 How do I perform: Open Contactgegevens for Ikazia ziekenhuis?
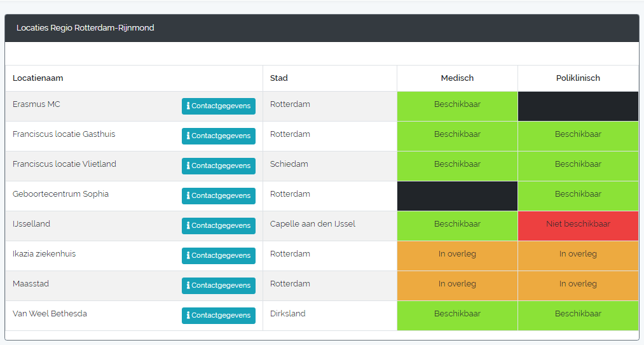[x=219, y=256]
